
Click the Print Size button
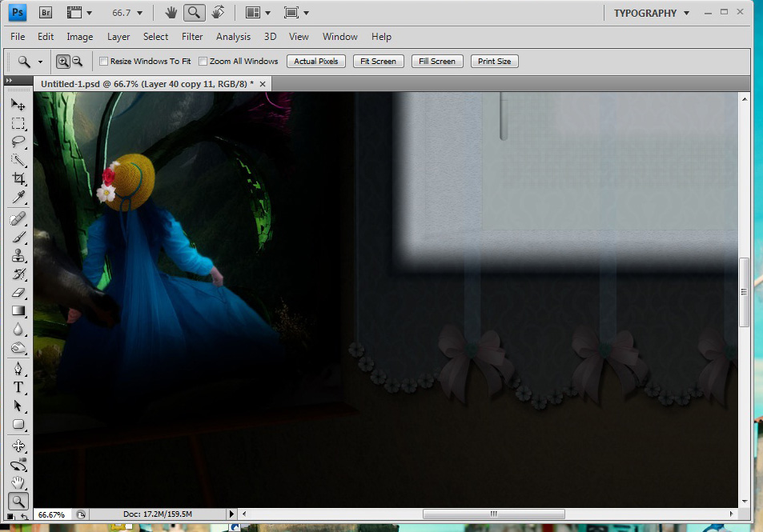[495, 62]
